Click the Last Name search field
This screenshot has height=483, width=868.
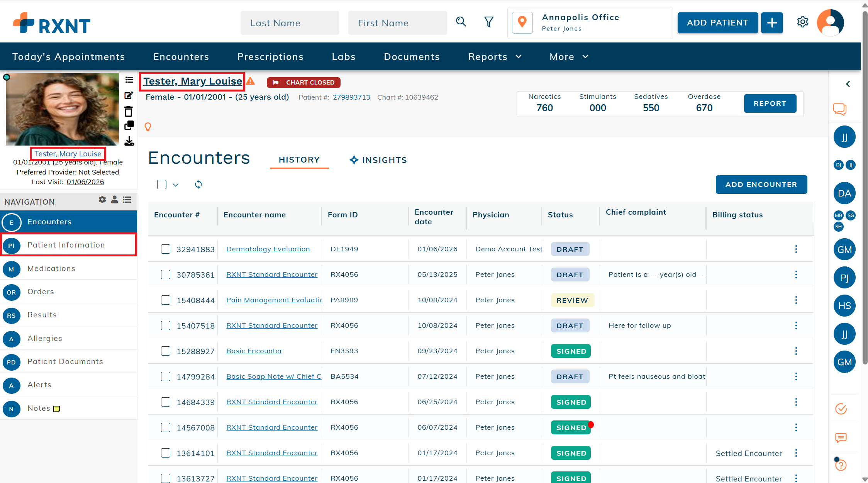(x=290, y=23)
